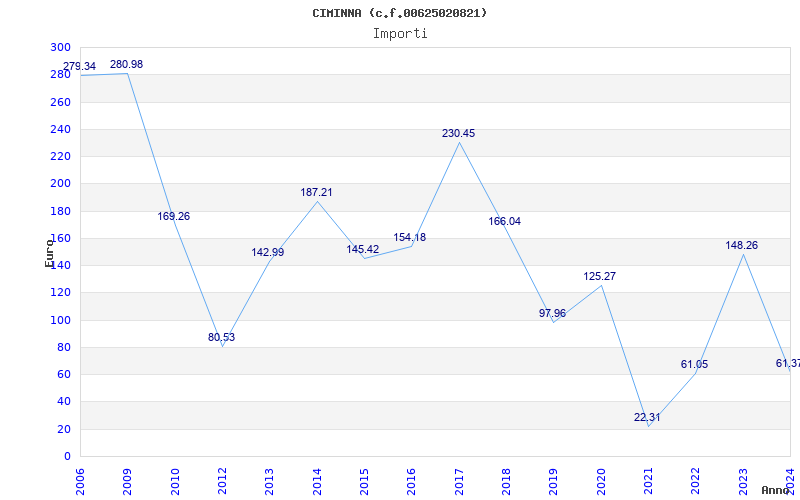
Task: Click the 169.26 data label
Action: tap(173, 216)
